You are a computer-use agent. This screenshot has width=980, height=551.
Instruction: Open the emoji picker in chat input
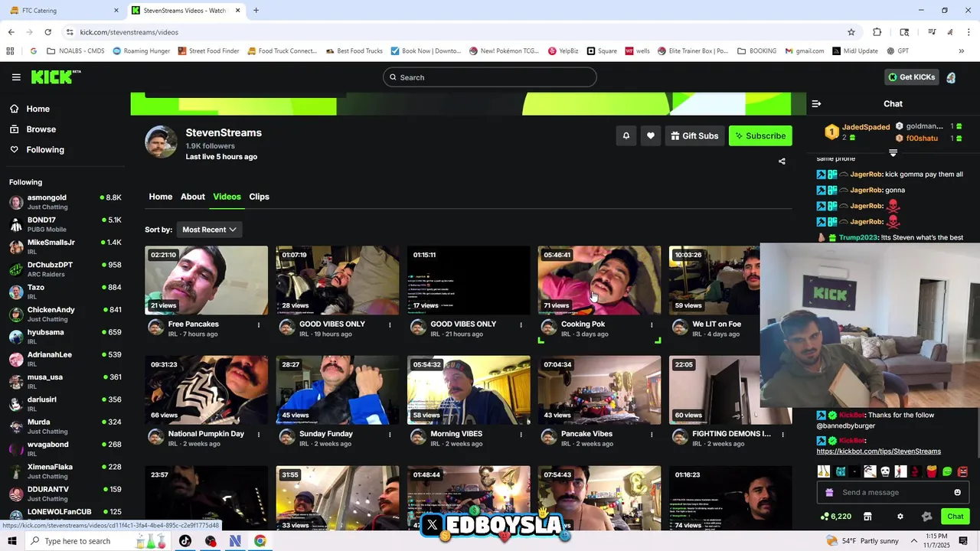click(x=957, y=492)
